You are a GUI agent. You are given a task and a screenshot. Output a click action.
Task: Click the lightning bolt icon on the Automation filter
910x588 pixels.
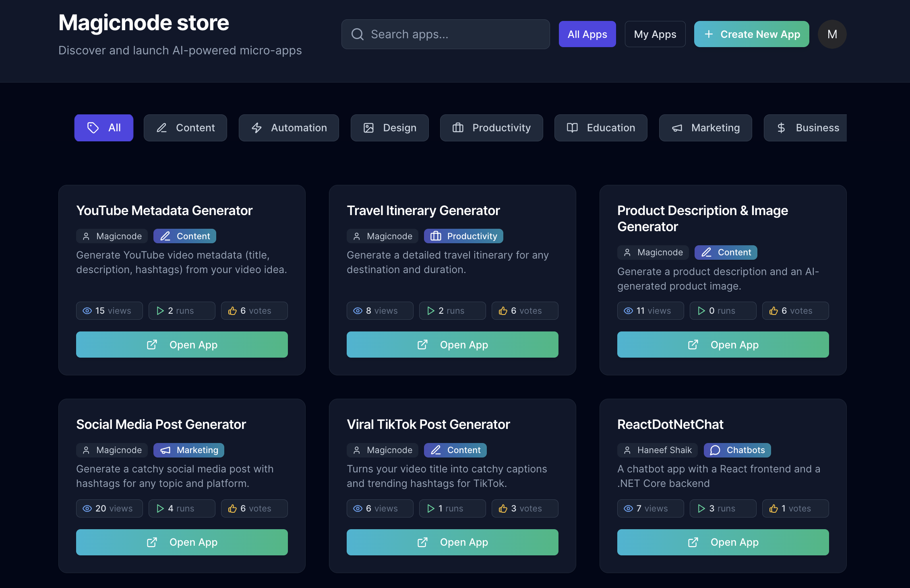[x=256, y=128]
